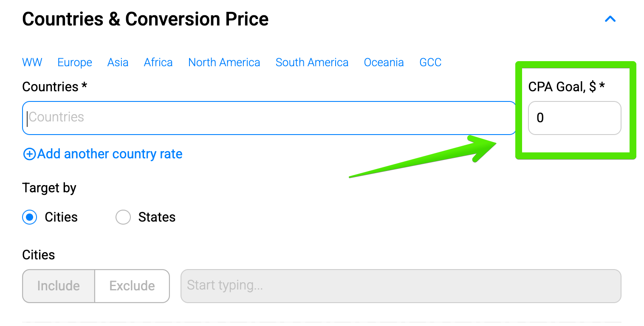Image resolution: width=644 pixels, height=326 pixels.
Task: Click the North America region link
Action: coord(224,62)
